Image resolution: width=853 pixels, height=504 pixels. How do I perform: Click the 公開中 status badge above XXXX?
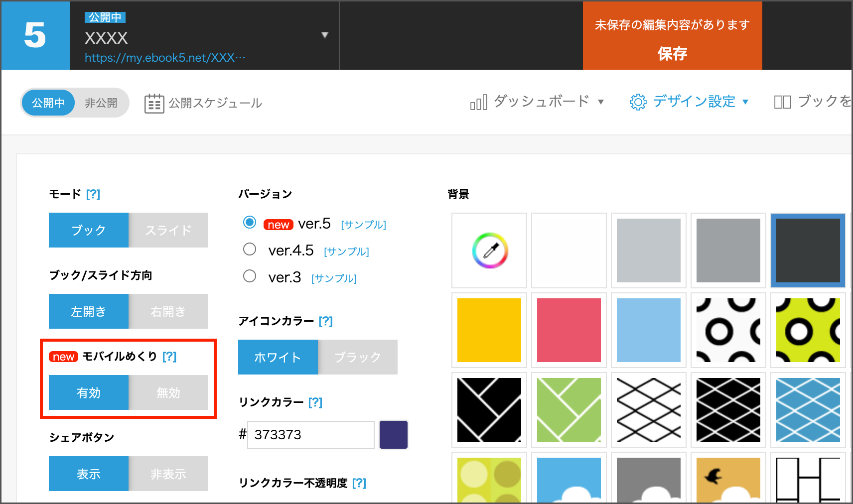[x=105, y=17]
